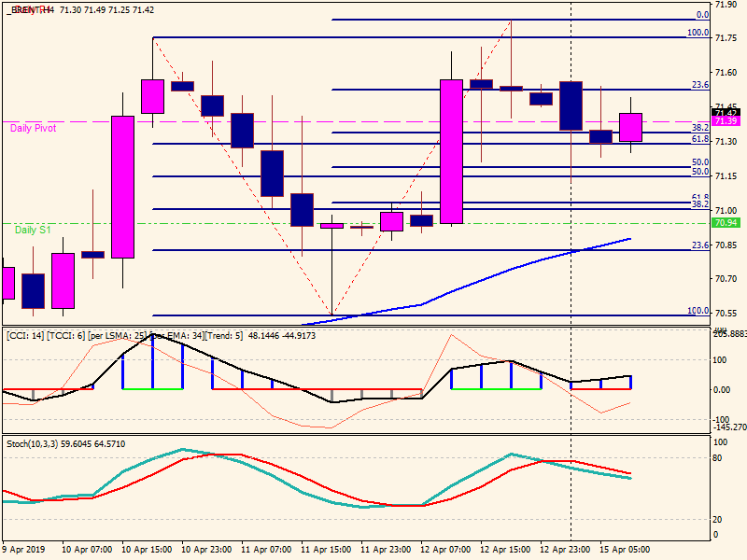
Task: Select the Fibonacci 0.0 level label
Action: (702, 15)
